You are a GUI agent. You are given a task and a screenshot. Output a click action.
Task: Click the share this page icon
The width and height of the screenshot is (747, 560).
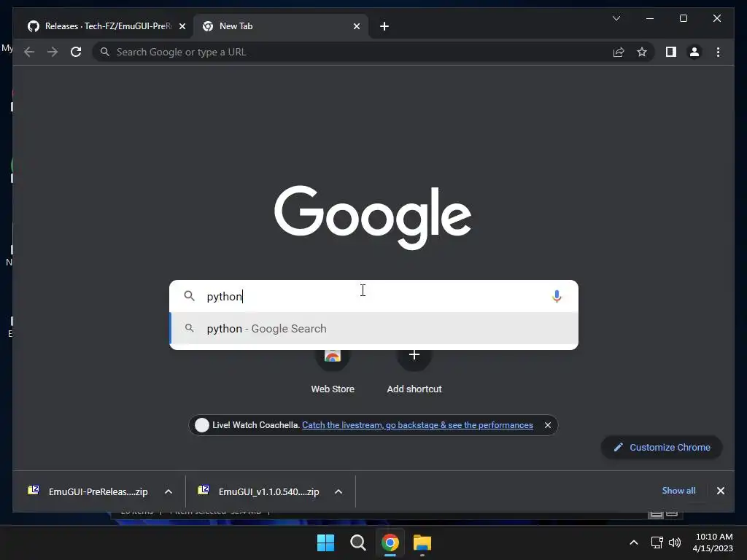click(619, 52)
